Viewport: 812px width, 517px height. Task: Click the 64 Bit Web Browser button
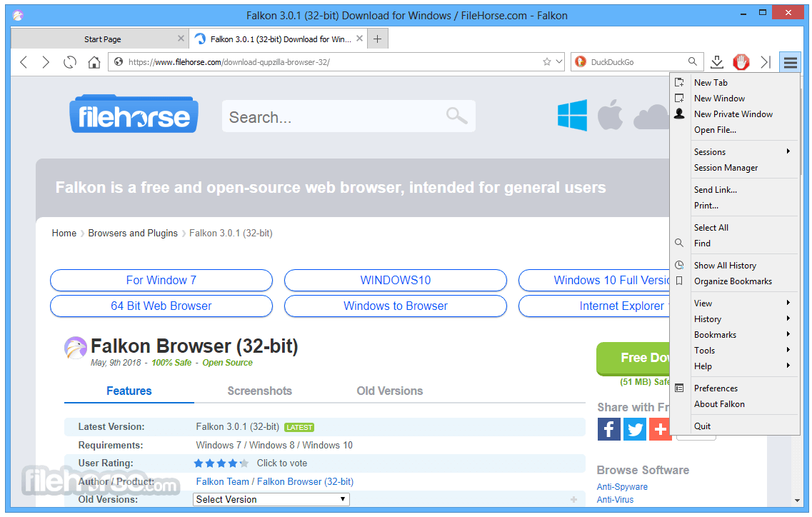click(x=161, y=306)
